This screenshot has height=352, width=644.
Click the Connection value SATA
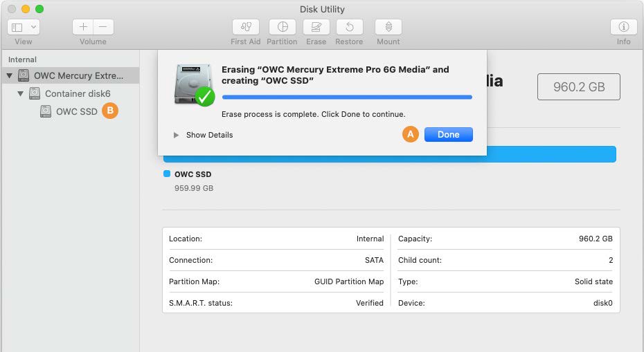374,260
